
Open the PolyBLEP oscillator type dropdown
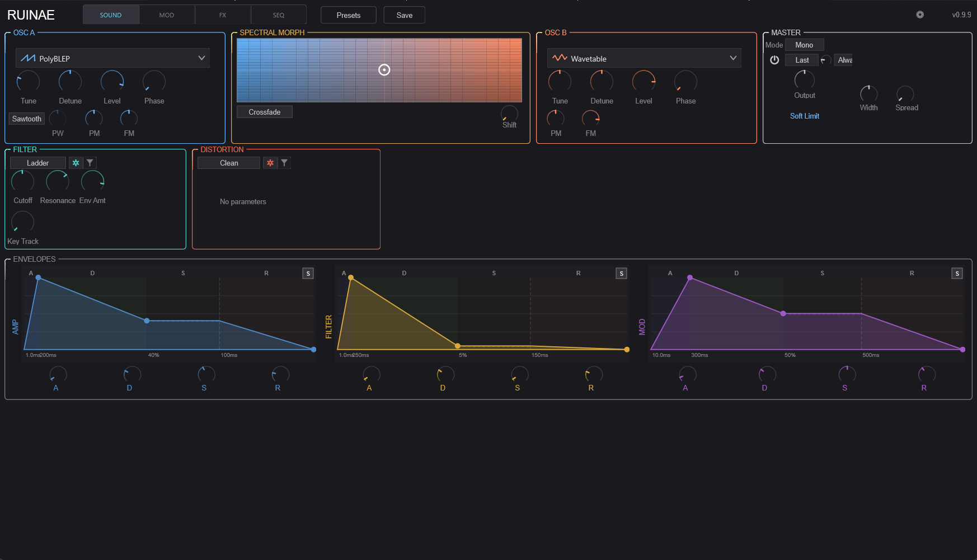112,58
